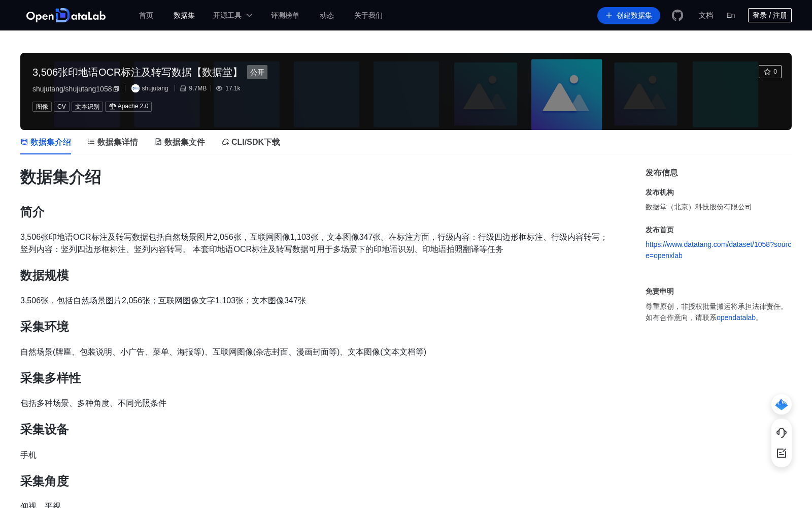Expand the 开源工具 dropdown menu
This screenshot has width=812, height=508.
click(x=232, y=15)
